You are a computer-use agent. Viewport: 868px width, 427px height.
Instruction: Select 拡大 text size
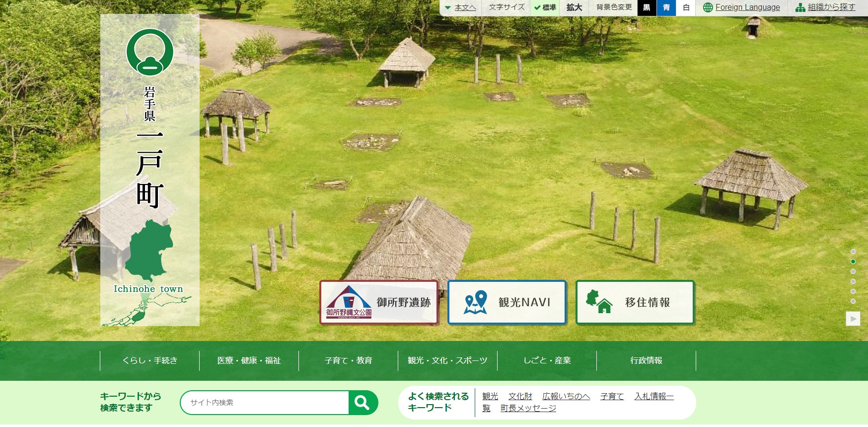point(574,7)
